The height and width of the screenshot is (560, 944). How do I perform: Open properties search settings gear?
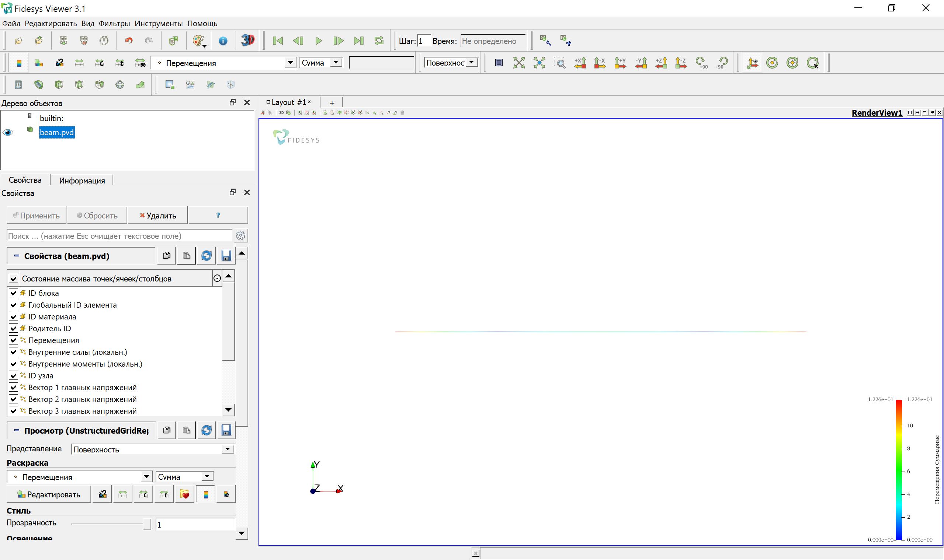(240, 236)
